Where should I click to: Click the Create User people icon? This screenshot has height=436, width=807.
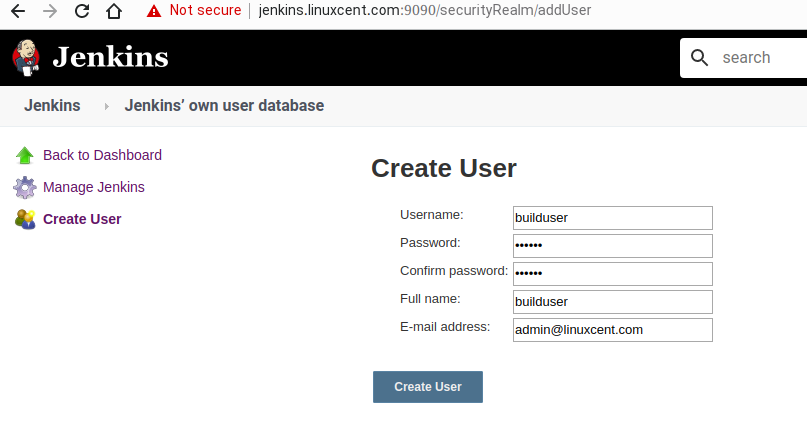click(x=25, y=219)
